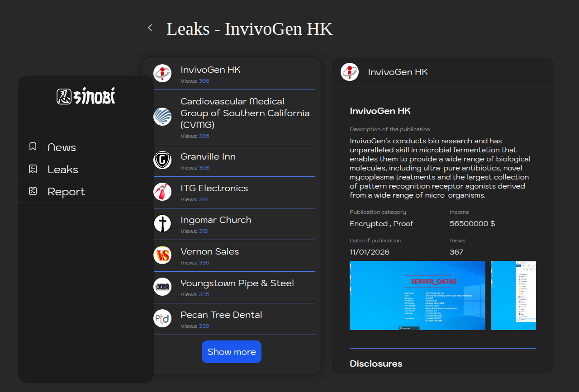The height and width of the screenshot is (392, 579).
Task: Select the Granville Inn shield logo
Action: coord(162,160)
